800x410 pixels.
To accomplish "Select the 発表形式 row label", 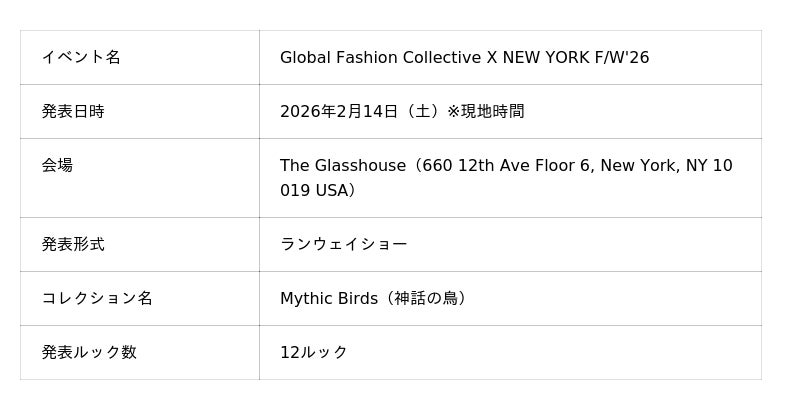I will tap(73, 244).
